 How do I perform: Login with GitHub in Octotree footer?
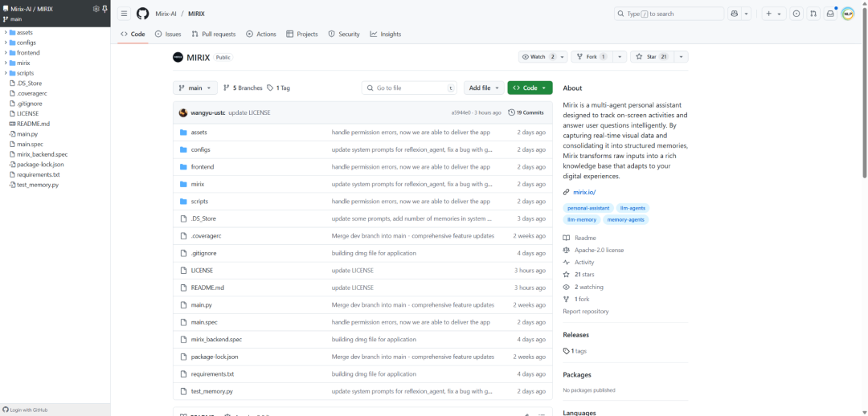pos(26,410)
